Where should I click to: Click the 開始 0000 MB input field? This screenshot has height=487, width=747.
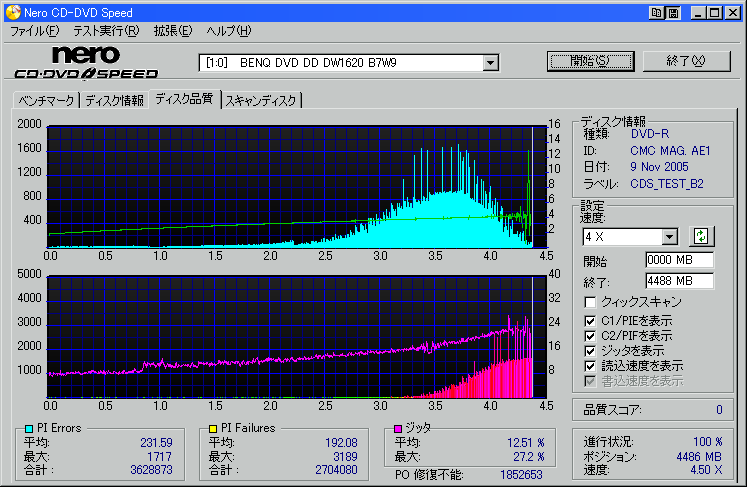coord(679,260)
